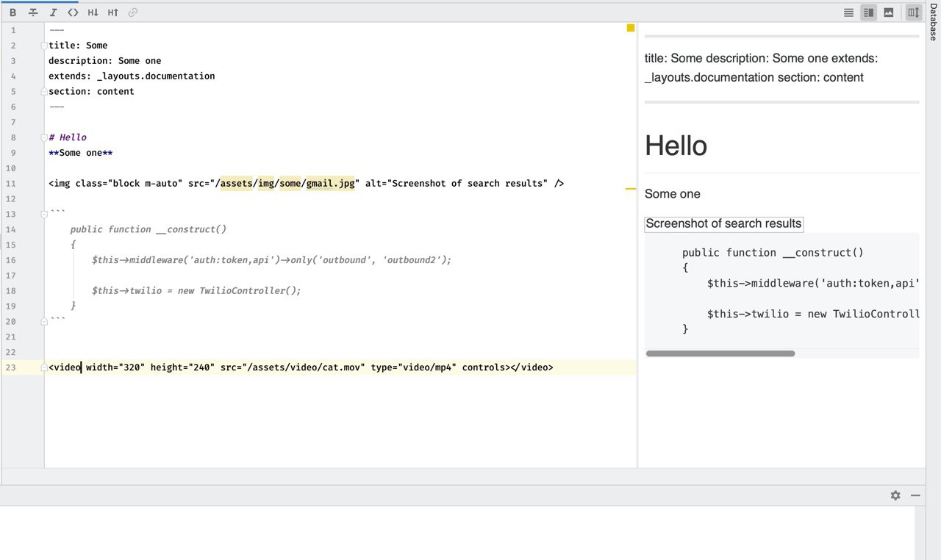Open bottom panel settings via the gear icon

895,495
